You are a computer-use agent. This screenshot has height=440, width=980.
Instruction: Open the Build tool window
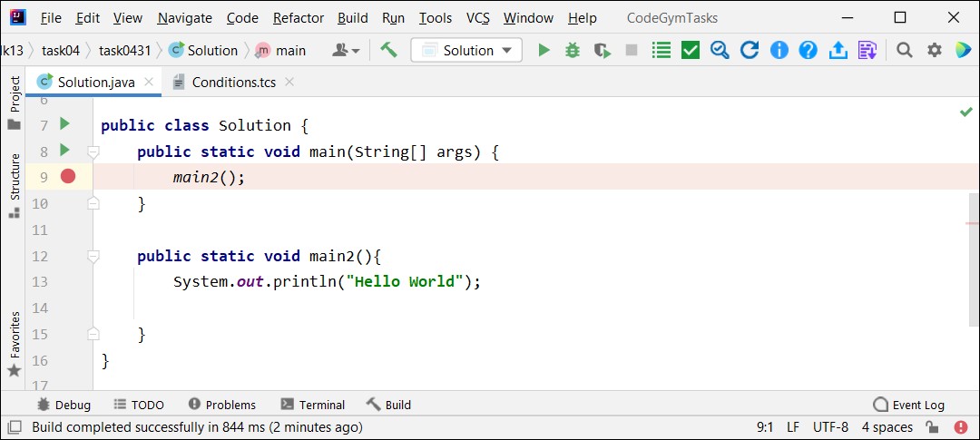point(388,405)
